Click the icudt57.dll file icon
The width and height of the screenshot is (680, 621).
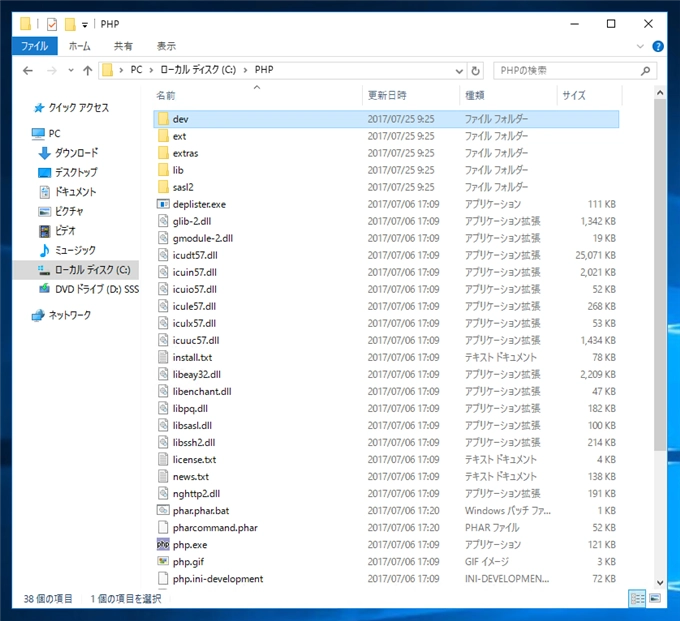coord(163,255)
